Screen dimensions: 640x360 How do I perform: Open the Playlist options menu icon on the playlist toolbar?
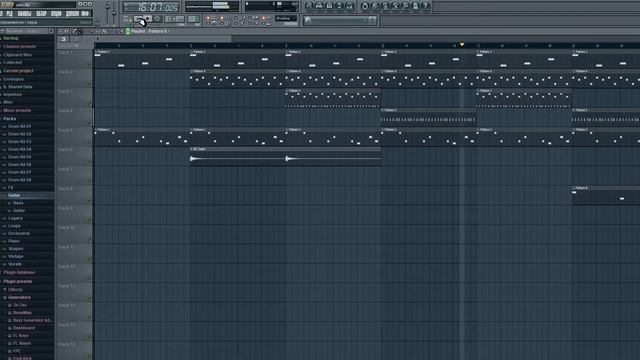coord(61,31)
